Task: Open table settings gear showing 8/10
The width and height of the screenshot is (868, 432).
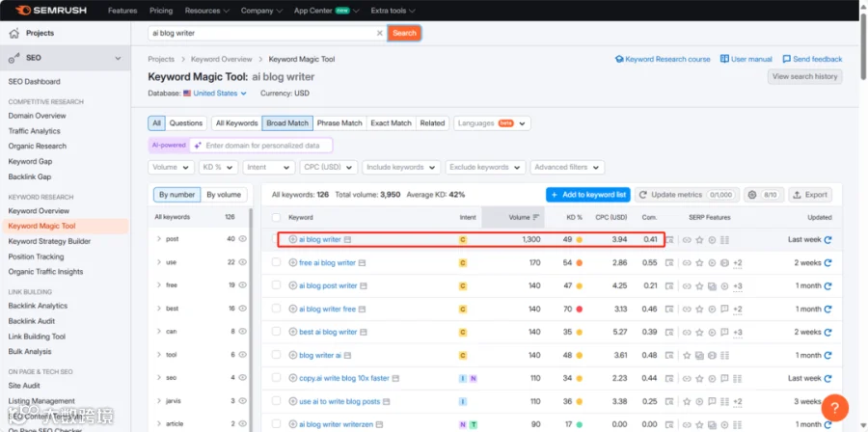Action: pos(764,195)
